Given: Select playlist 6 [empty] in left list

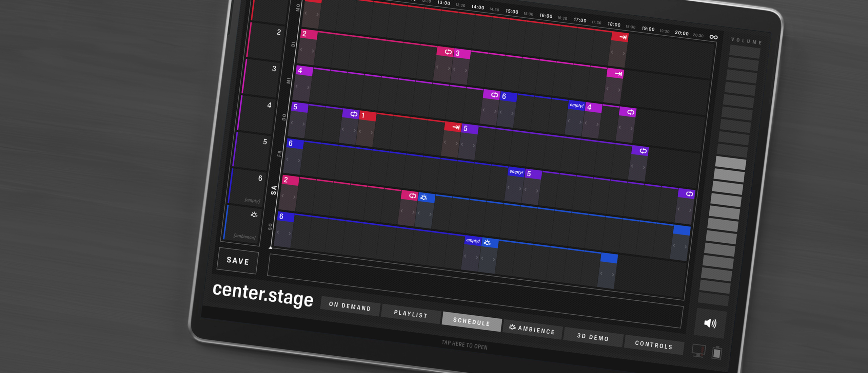Looking at the screenshot, I should [248, 187].
